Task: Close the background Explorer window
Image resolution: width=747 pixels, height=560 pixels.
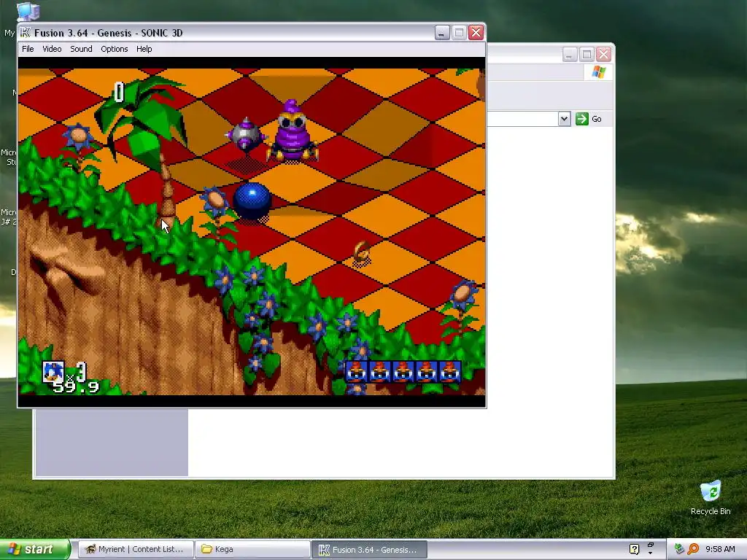Action: click(603, 55)
